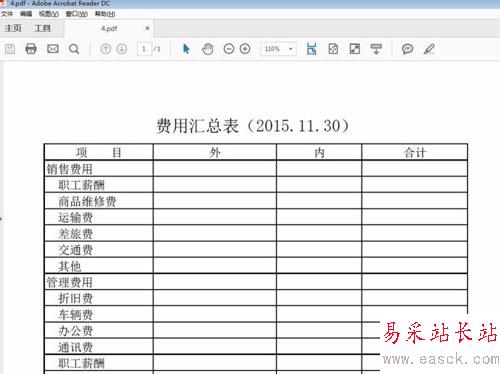500x374 pixels.
Task: Activate the hand pan tool
Action: click(208, 49)
